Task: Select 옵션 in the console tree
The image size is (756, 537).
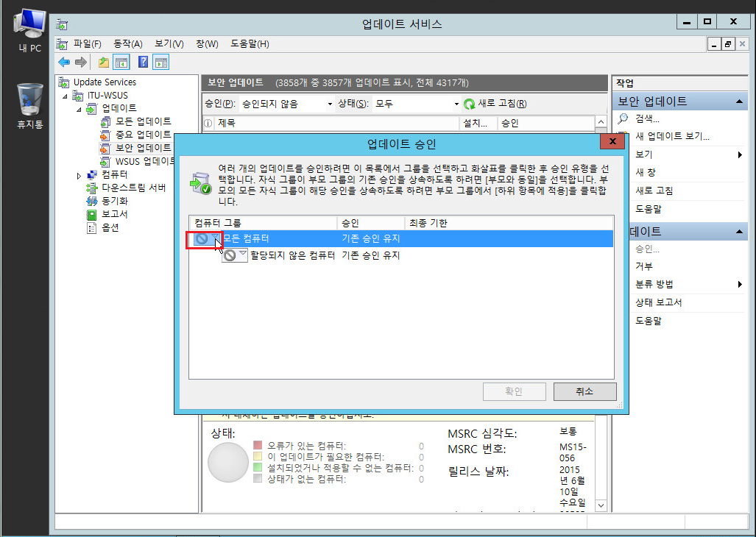Action: 110,227
